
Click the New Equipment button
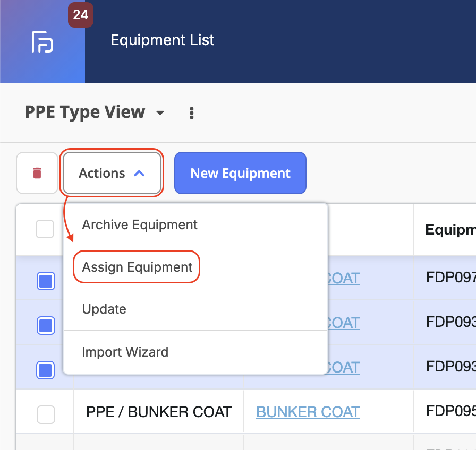(240, 173)
